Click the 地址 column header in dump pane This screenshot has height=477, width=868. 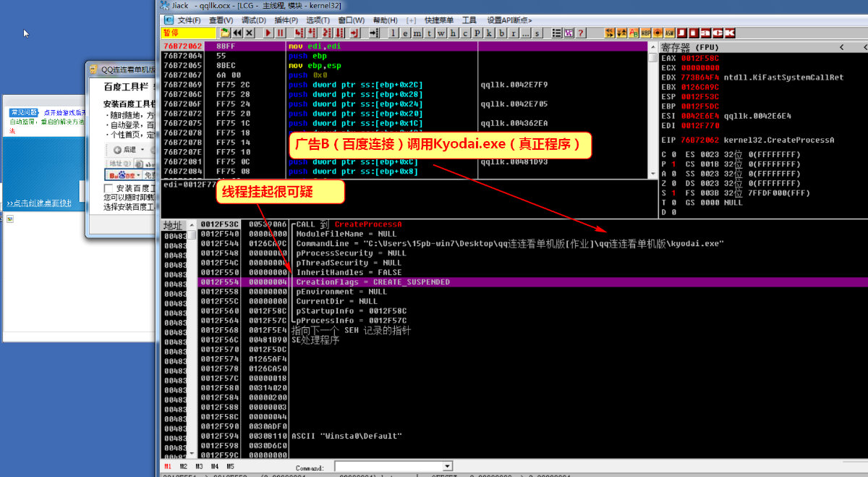coord(174,225)
